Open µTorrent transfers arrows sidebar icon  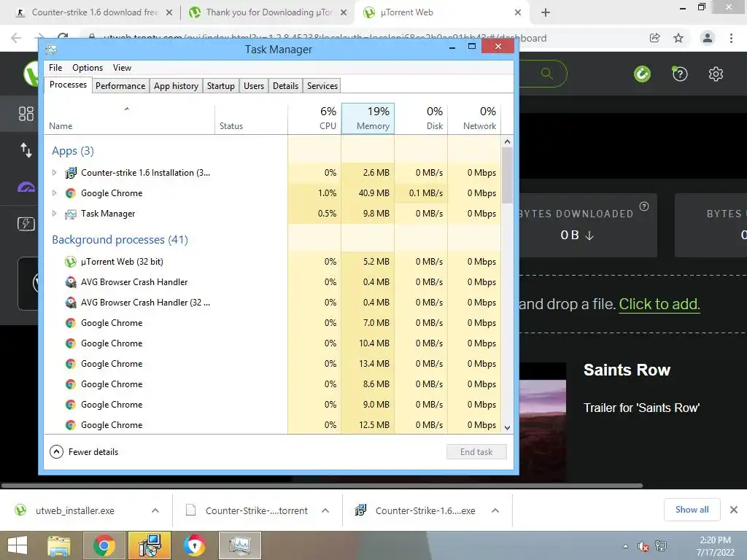(x=26, y=150)
